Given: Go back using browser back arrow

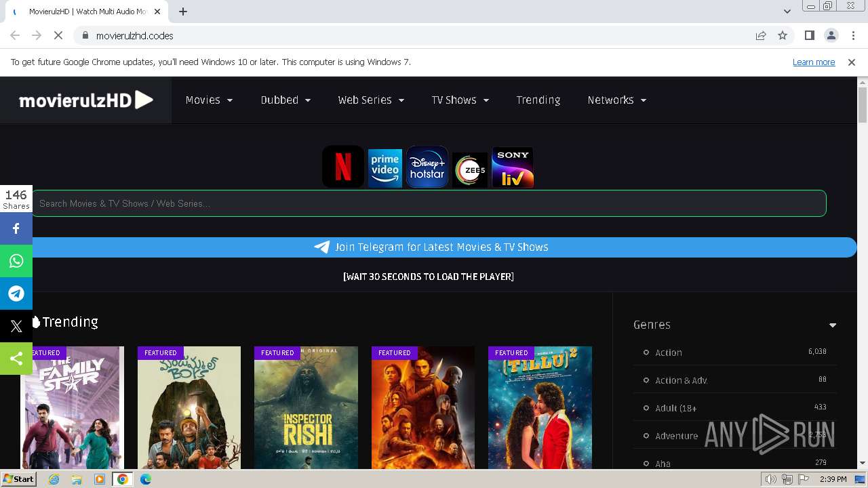Looking at the screenshot, I should [x=15, y=35].
